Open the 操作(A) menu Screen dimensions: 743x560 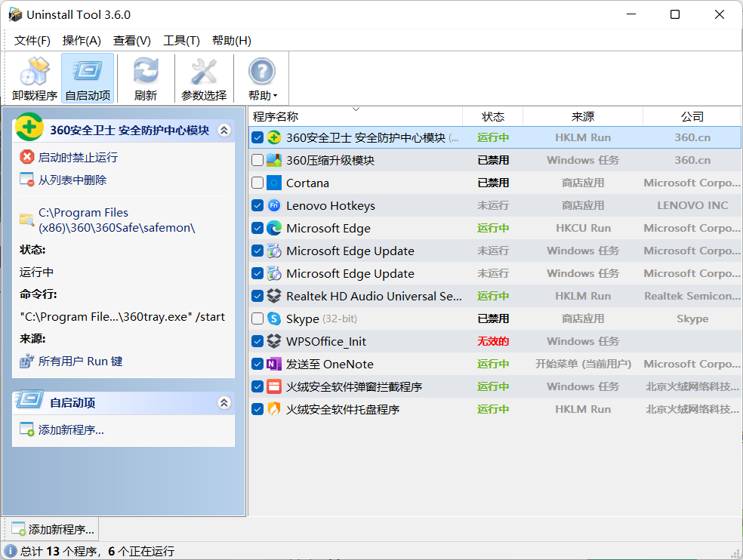(x=82, y=41)
